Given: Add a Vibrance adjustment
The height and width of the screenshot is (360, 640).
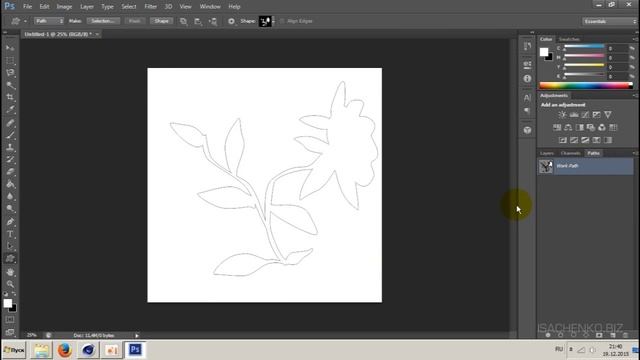Looking at the screenshot, I should click(x=608, y=115).
